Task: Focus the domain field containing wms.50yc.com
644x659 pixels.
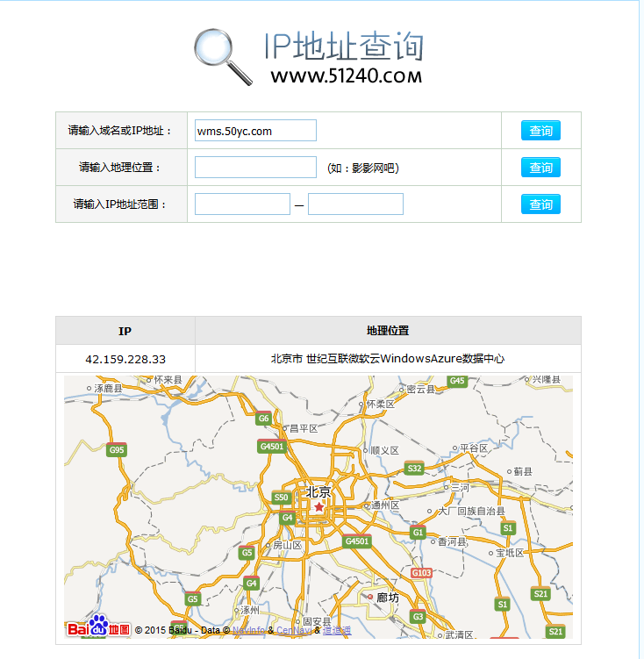Action: [255, 131]
